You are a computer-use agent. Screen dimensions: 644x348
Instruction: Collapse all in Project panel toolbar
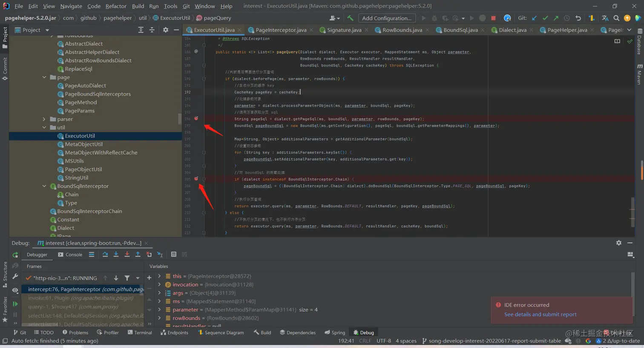click(x=152, y=30)
